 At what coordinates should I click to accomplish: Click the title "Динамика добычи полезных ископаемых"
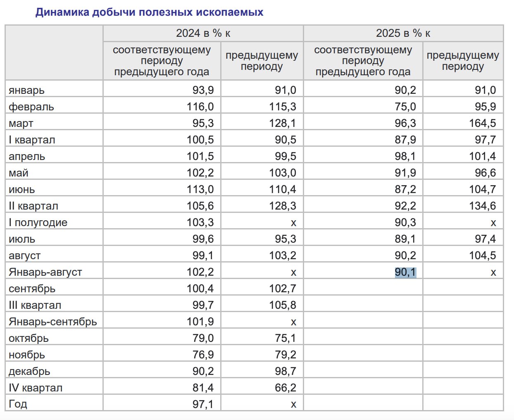click(x=149, y=12)
